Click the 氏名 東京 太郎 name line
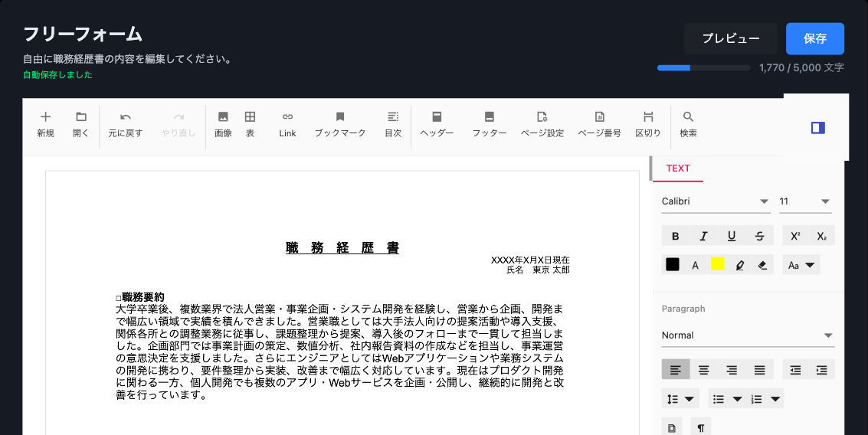Screen dimensions: 868x435 [x=538, y=270]
